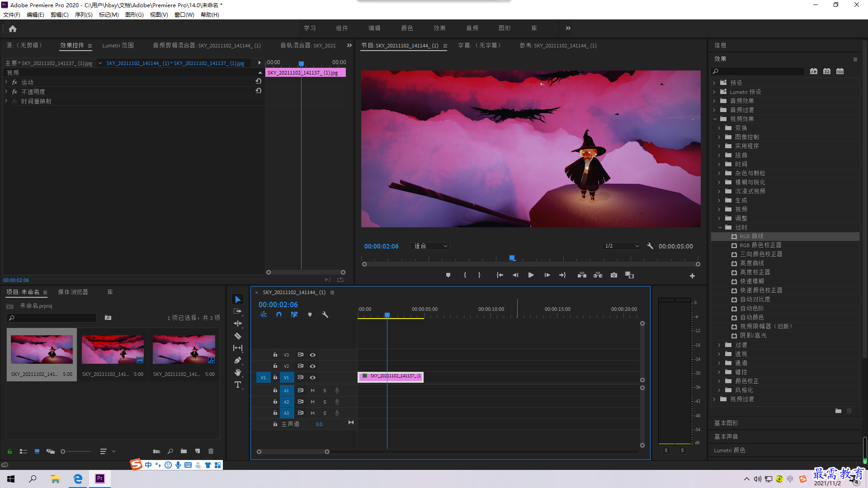This screenshot has width=868, height=488.
Task: Delete selected item with project panel trash icon
Action: pyautogui.click(x=211, y=451)
